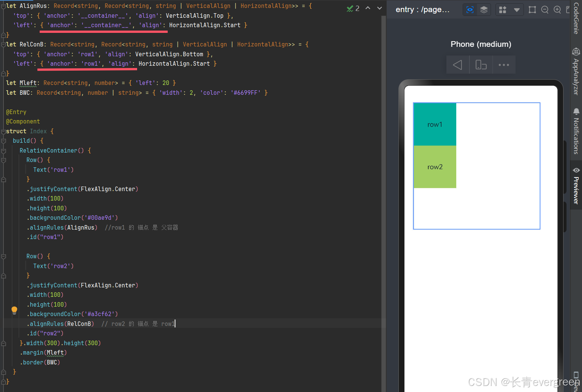Collapse the 'struct Index' fold marker
The image size is (582, 392).
[3, 131]
